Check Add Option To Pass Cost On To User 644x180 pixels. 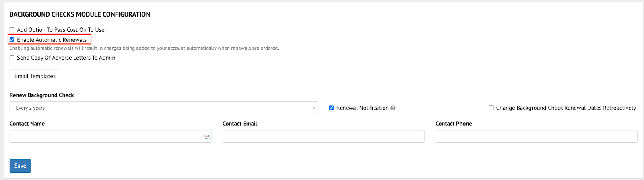(x=12, y=30)
